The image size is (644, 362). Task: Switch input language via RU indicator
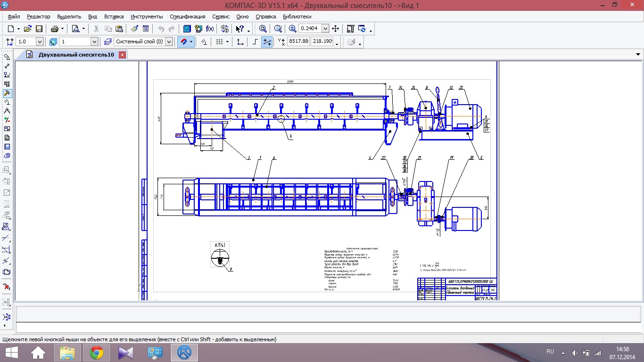[x=550, y=352]
